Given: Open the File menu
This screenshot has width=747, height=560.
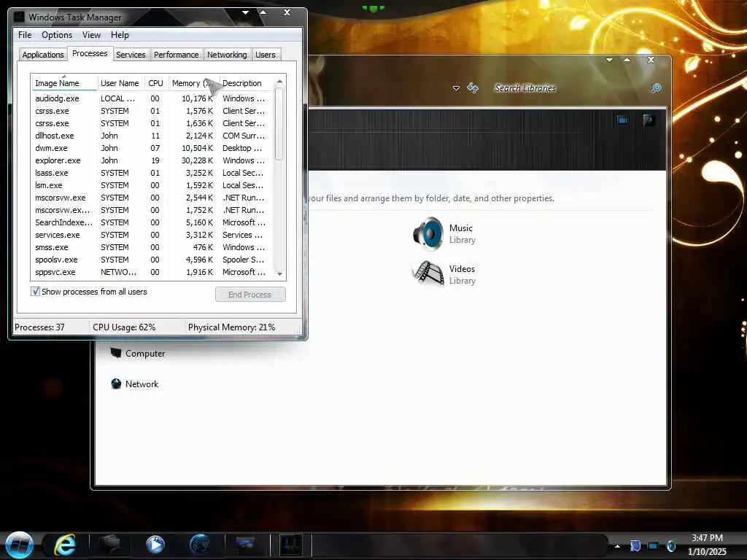Looking at the screenshot, I should click(25, 35).
